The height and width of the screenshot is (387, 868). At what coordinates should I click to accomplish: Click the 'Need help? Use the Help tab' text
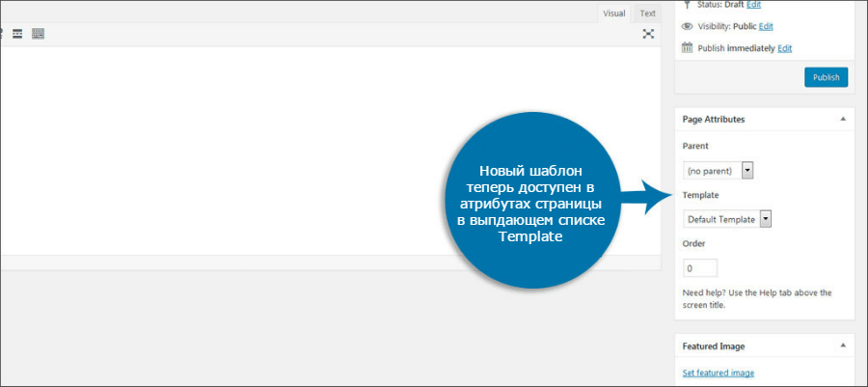(757, 298)
